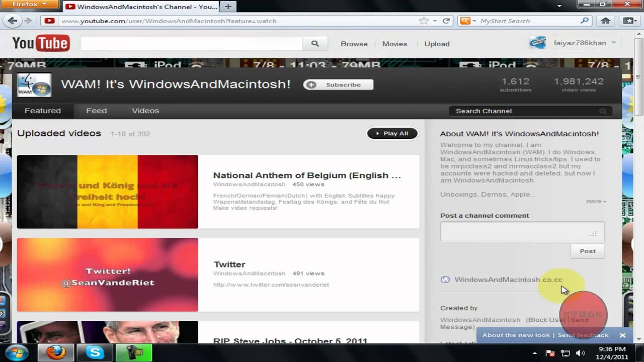The height and width of the screenshot is (362, 644).
Task: Go back with the browser back arrow
Action: coord(13,21)
